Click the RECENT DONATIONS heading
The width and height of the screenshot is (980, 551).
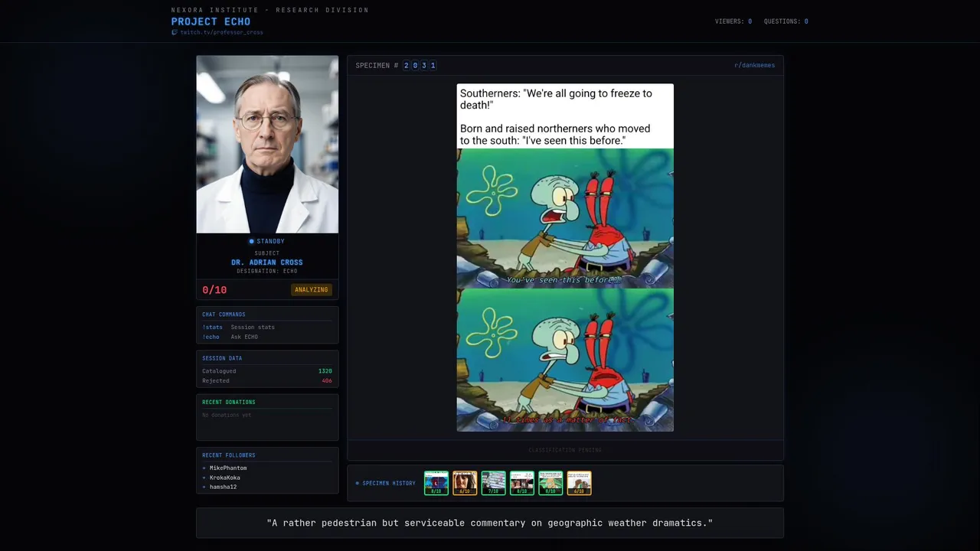[x=229, y=402]
